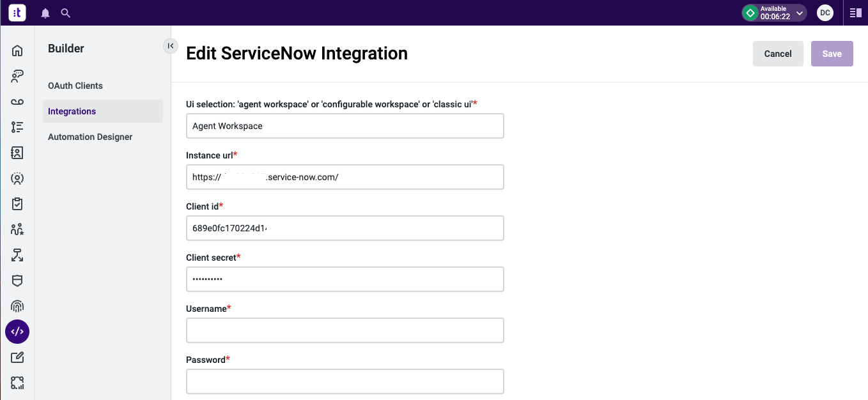Click the 00:06:22 status timer
The height and width of the screenshot is (400, 868).
pos(775,17)
